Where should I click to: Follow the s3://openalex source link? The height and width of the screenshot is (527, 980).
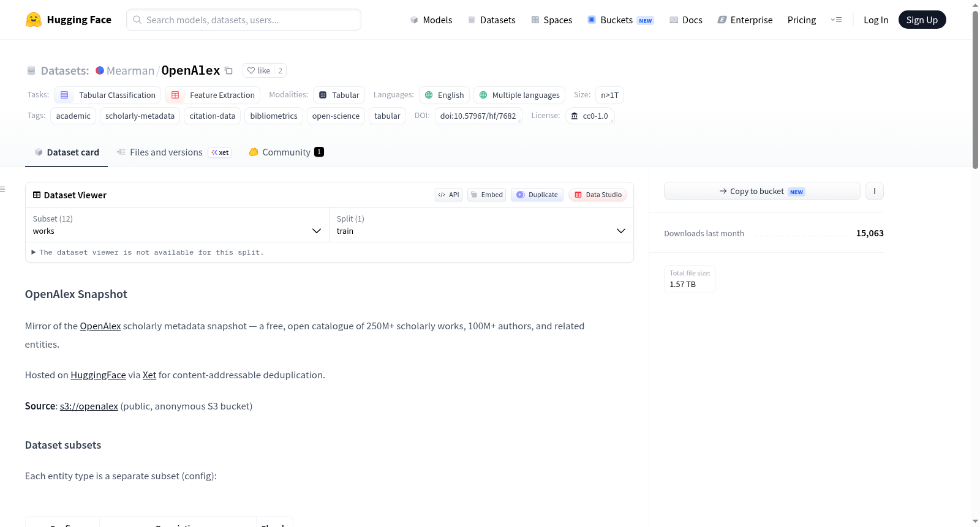click(x=89, y=406)
